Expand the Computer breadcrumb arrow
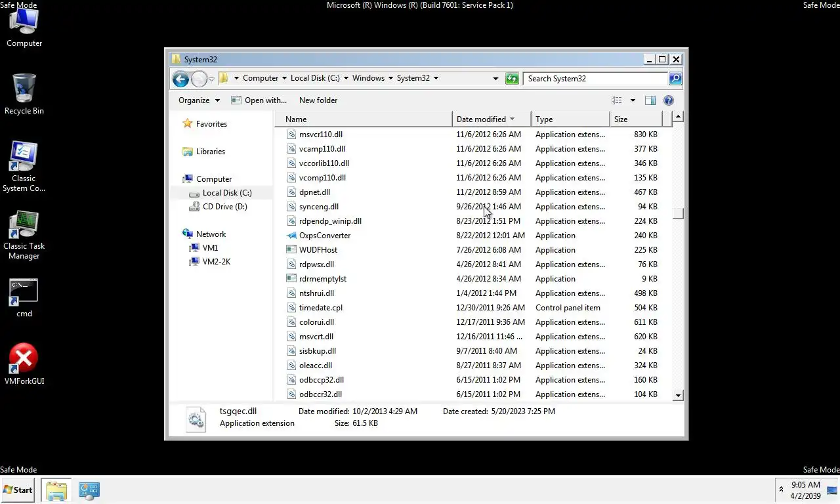 click(283, 78)
